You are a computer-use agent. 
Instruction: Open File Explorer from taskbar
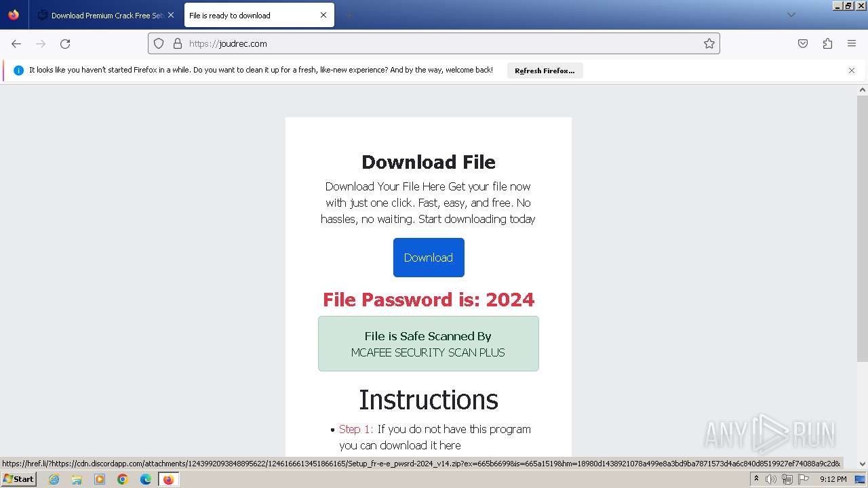pyautogui.click(x=77, y=479)
